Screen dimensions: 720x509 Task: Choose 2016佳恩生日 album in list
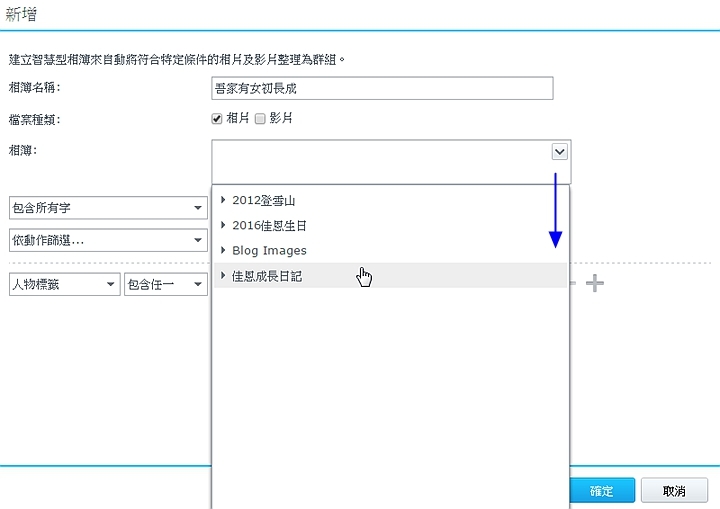coord(269,226)
